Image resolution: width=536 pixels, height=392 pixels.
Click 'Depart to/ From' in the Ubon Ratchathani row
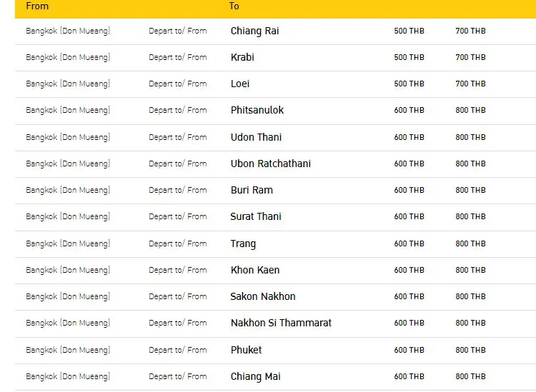click(178, 164)
